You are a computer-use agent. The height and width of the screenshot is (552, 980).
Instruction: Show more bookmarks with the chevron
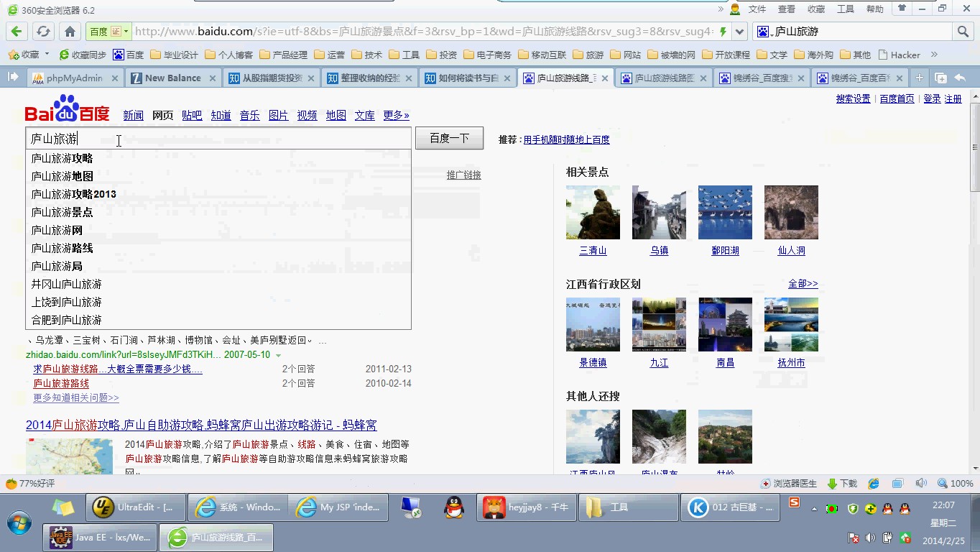(x=934, y=55)
